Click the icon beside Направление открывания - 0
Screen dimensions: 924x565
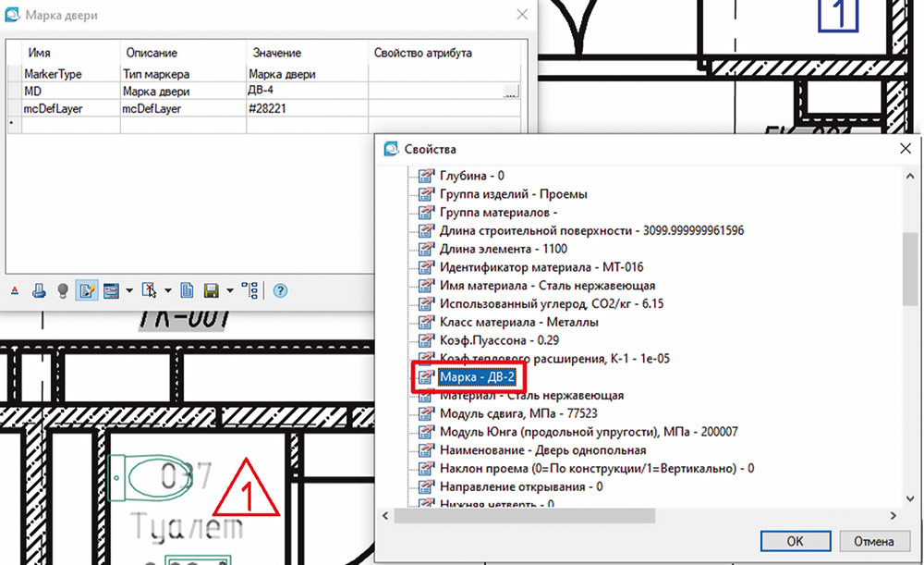[426, 486]
